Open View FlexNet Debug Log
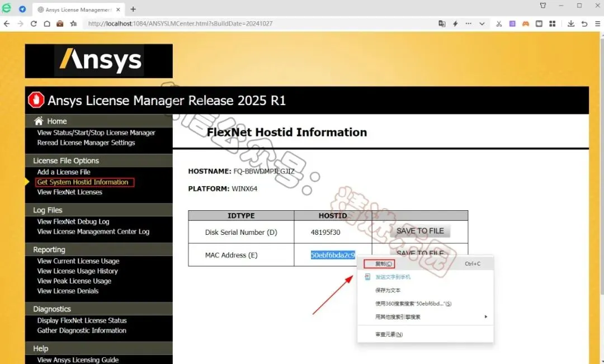Screen dimensions: 604x364 coord(73,221)
